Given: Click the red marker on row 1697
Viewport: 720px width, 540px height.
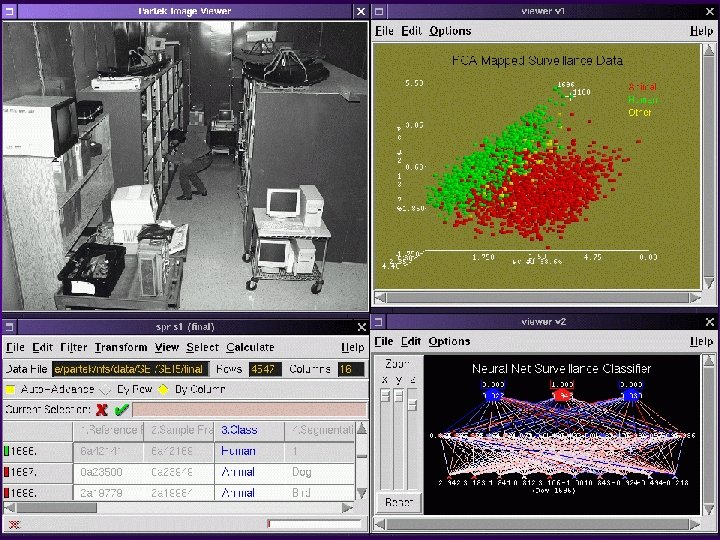Looking at the screenshot, I should pos(6,472).
